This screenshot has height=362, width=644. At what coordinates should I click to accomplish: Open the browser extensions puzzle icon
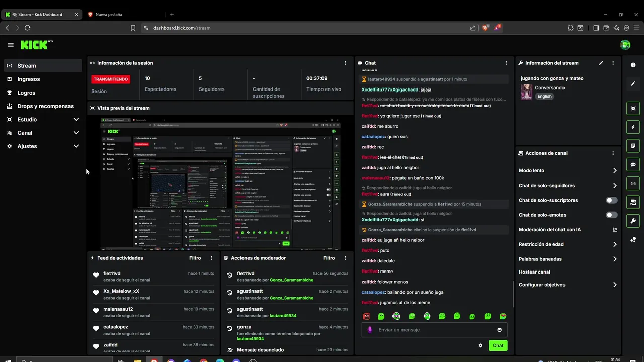pos(570,28)
